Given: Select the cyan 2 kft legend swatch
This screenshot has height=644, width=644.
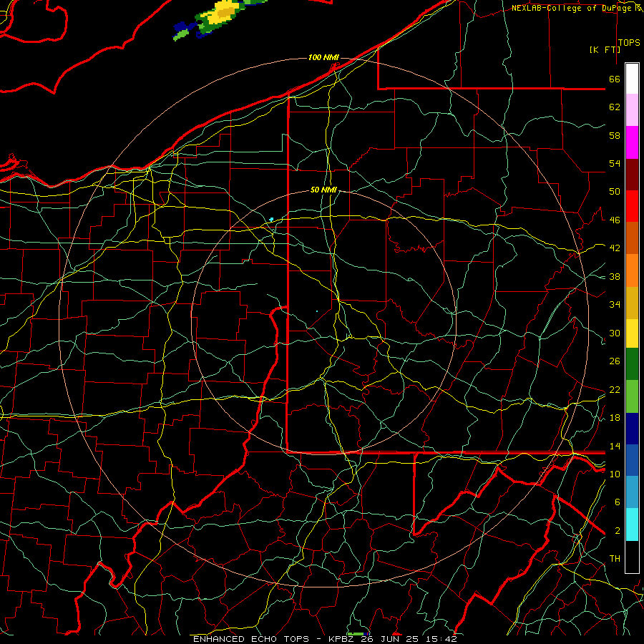Looking at the screenshot, I should click(632, 525).
